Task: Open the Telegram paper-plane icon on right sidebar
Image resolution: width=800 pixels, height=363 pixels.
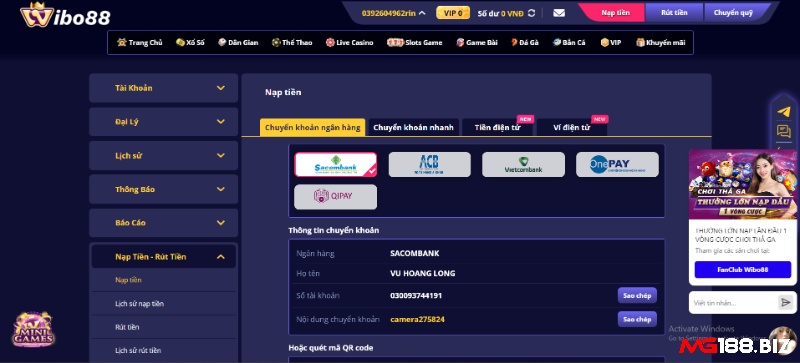Action: pos(784,112)
